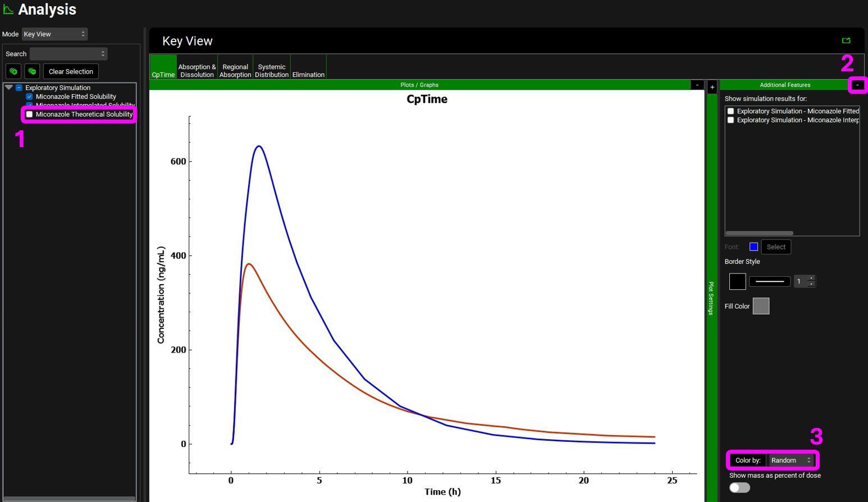The width and height of the screenshot is (868, 502).
Task: Uncheck Miconazole Fitted Solubility
Action: click(30, 97)
